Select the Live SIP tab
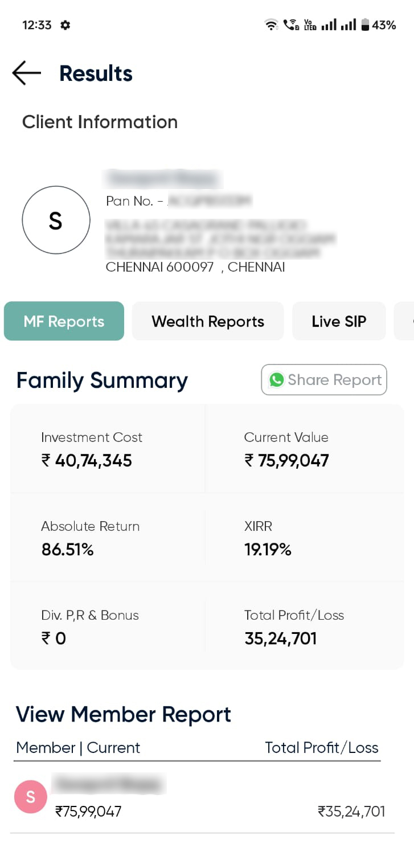 tap(339, 321)
